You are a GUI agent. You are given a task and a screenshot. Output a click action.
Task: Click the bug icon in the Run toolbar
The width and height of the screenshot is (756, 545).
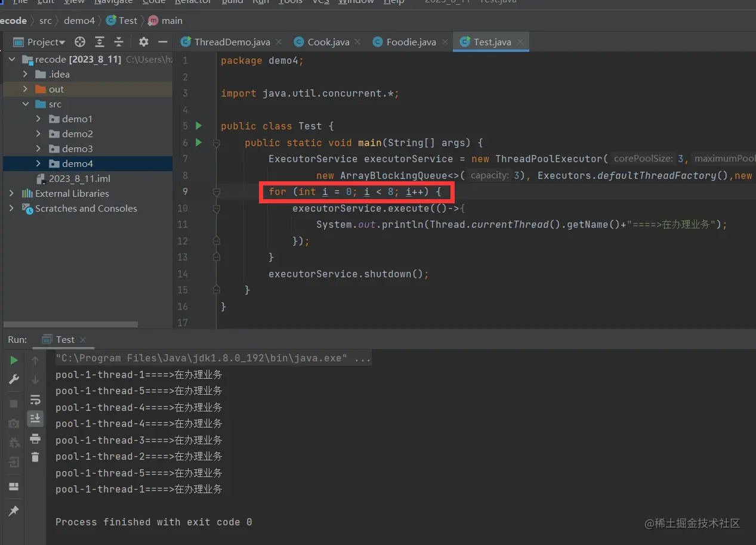[x=14, y=442]
